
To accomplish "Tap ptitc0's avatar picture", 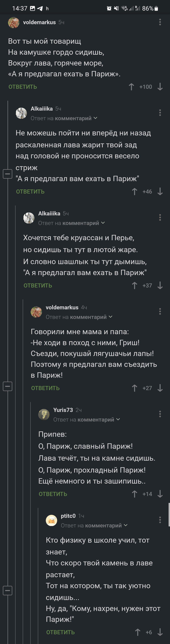I will click(x=52, y=520).
